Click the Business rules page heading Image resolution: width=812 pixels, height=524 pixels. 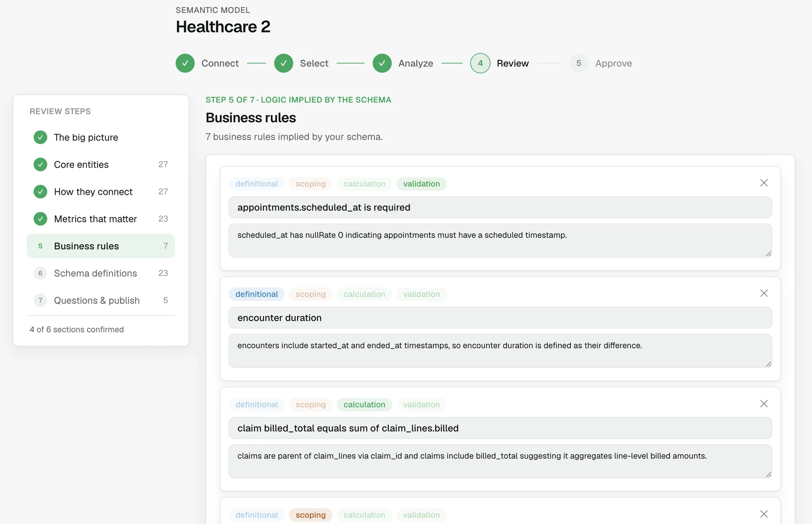tap(251, 118)
